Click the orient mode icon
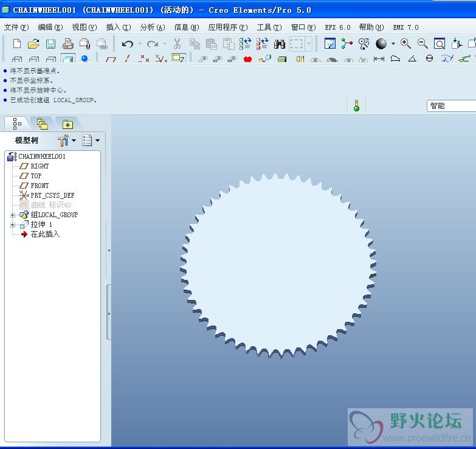The width and height of the screenshot is (476, 449). coord(364,44)
